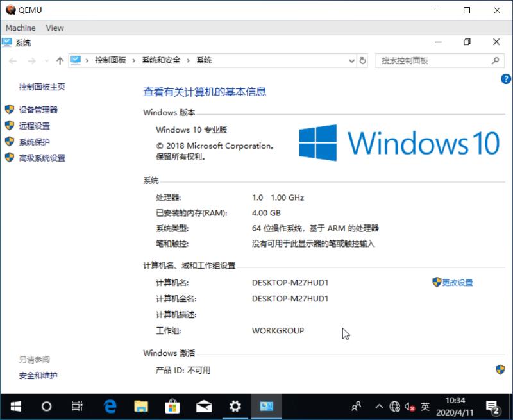Open Task View

tap(77, 406)
